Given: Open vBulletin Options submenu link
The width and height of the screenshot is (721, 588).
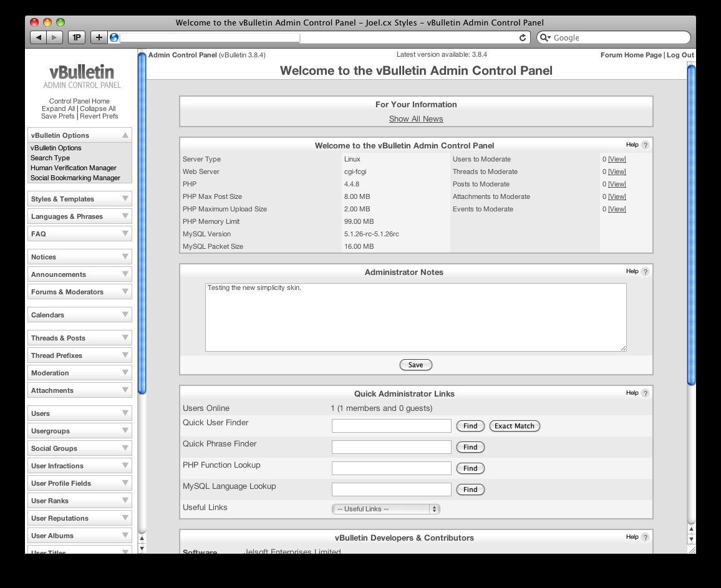Looking at the screenshot, I should point(56,148).
